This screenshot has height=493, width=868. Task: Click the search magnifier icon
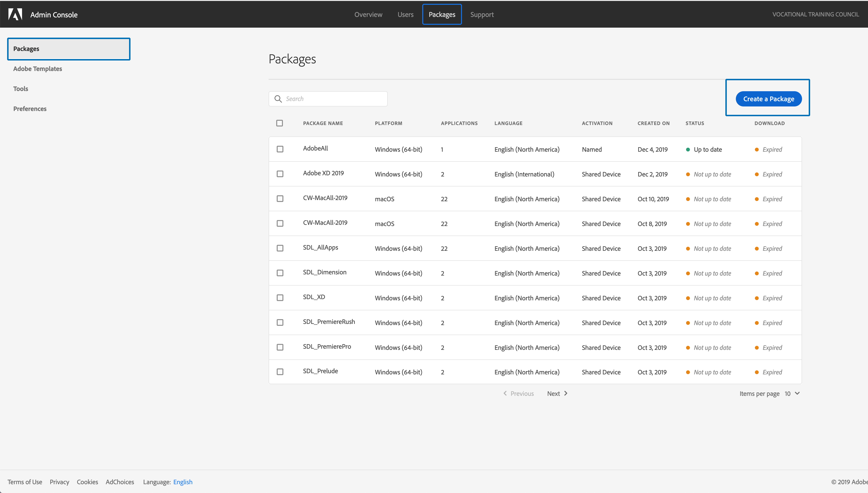click(278, 99)
